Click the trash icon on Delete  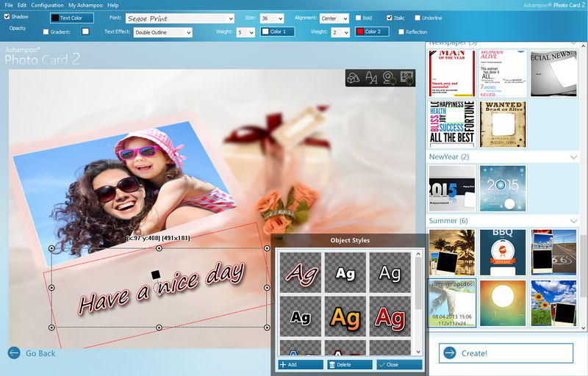[332, 364]
